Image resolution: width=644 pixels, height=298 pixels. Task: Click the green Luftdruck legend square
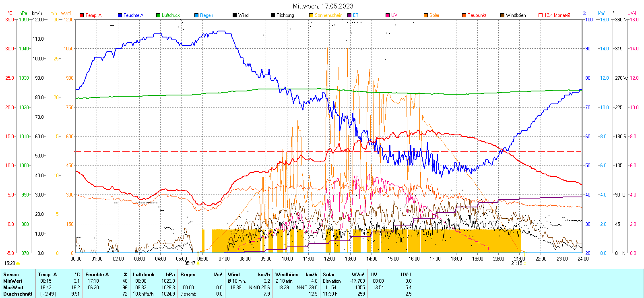pyautogui.click(x=158, y=15)
